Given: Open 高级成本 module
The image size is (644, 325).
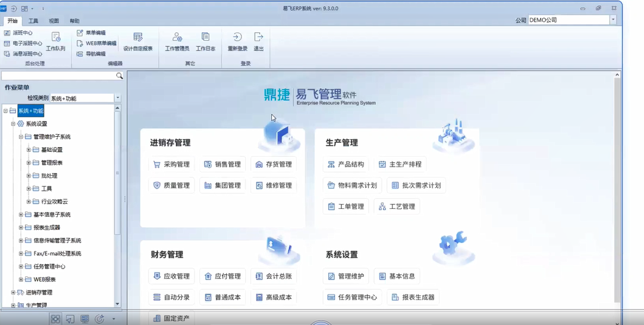Looking at the screenshot, I should [x=274, y=298].
